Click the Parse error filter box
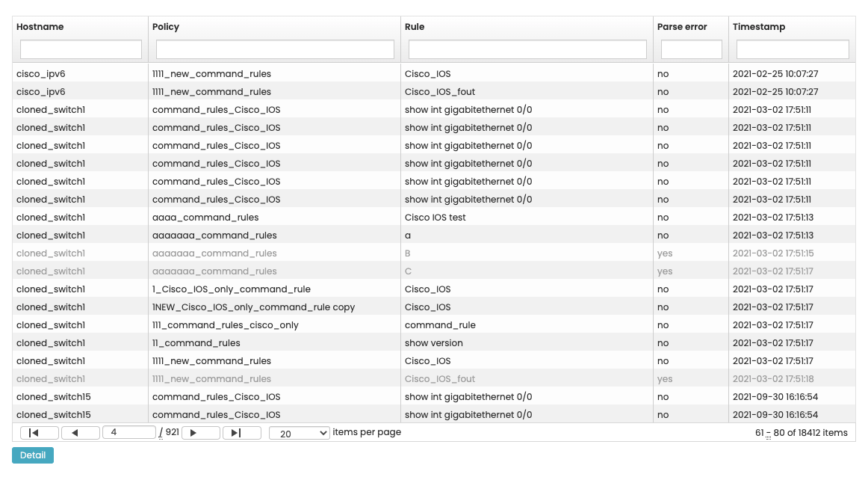Screen dimensions: 868x480 pyautogui.click(x=691, y=49)
